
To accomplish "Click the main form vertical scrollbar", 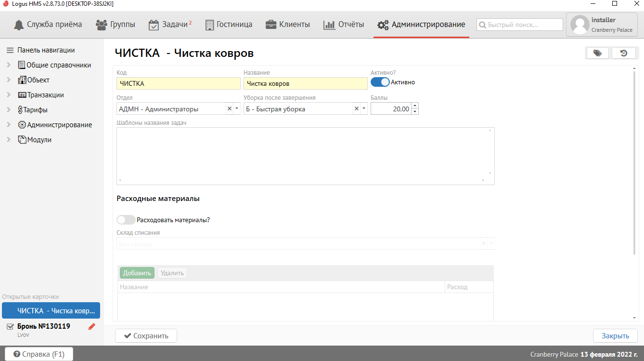I will click(634, 164).
